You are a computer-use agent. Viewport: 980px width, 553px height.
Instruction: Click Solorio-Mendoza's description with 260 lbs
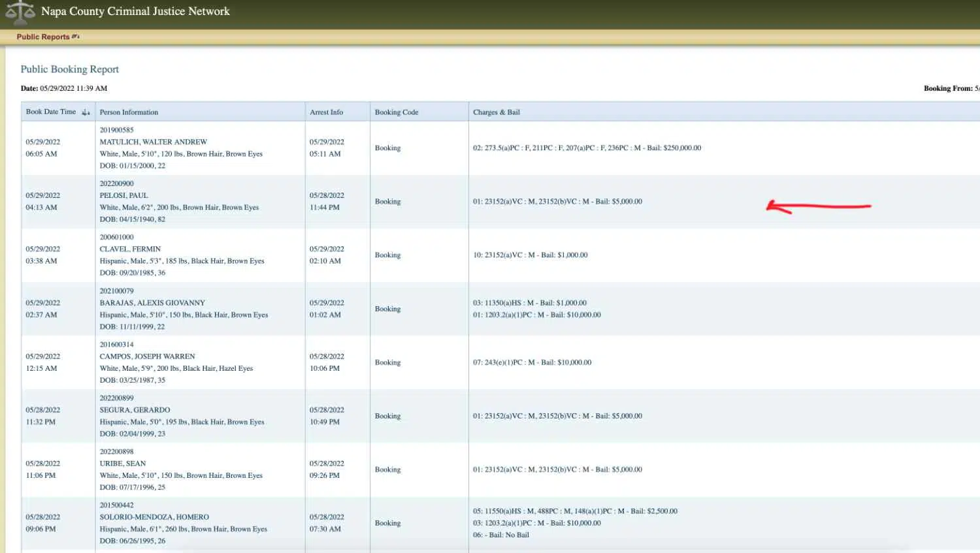183,529
